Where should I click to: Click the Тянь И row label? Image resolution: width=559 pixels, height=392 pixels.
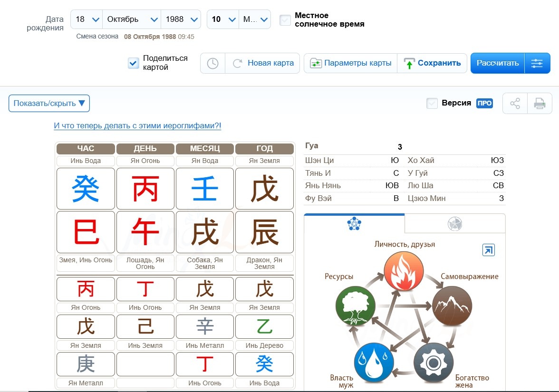318,173
